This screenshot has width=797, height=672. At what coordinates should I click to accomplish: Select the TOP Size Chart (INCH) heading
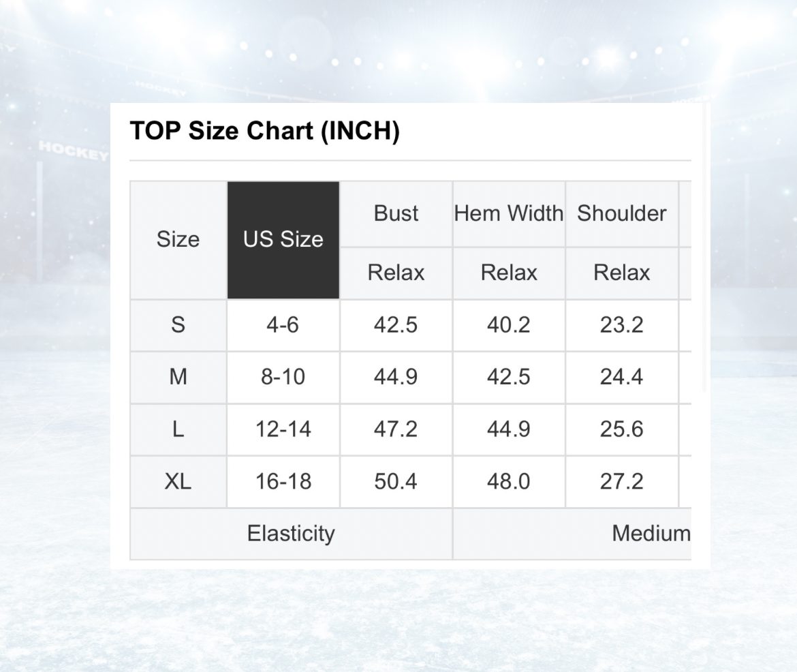265,132
